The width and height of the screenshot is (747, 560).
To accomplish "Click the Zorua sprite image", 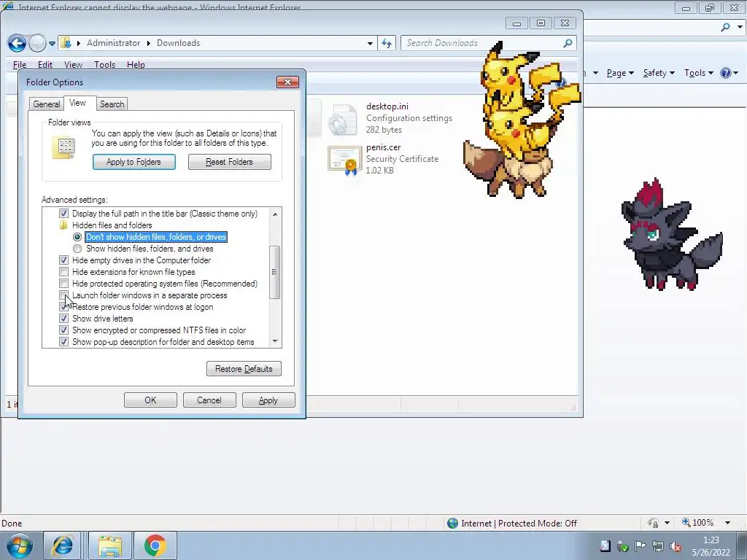I will click(x=672, y=234).
